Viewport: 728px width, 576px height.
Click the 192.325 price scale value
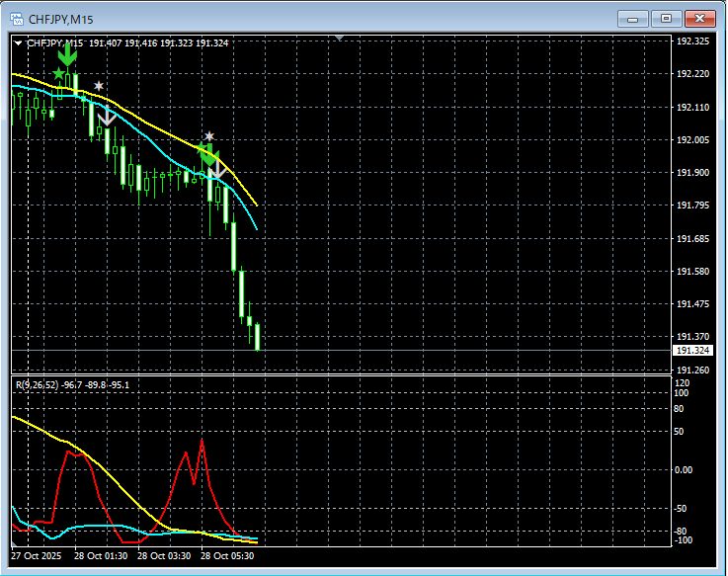[x=692, y=41]
